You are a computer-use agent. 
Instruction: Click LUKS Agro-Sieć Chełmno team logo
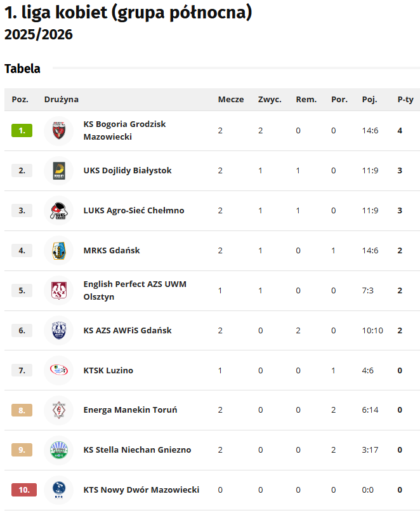tap(59, 211)
